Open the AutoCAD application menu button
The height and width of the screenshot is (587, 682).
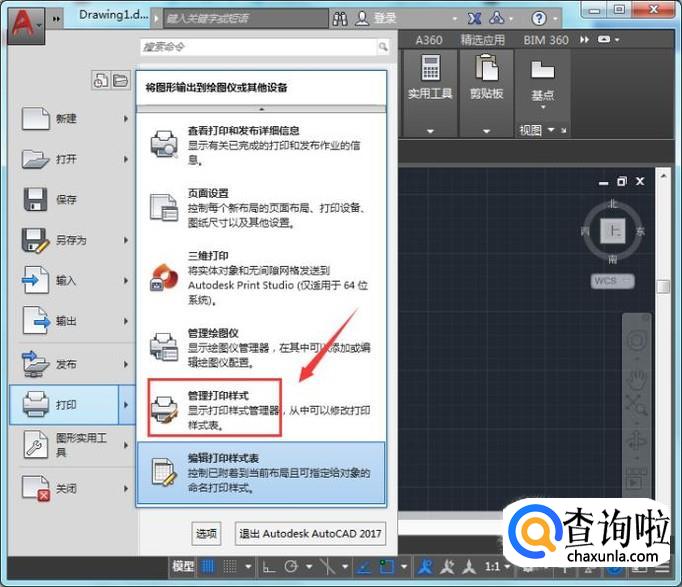coord(26,26)
